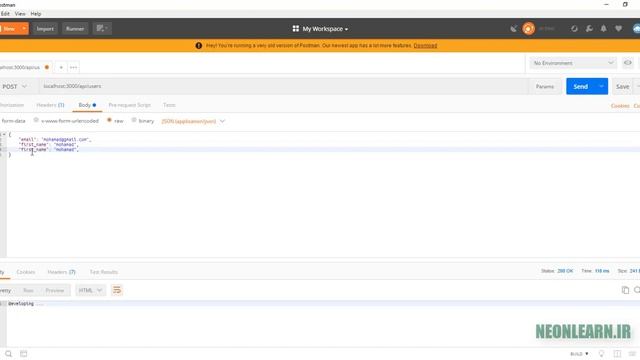Click the Params button

(x=545, y=87)
